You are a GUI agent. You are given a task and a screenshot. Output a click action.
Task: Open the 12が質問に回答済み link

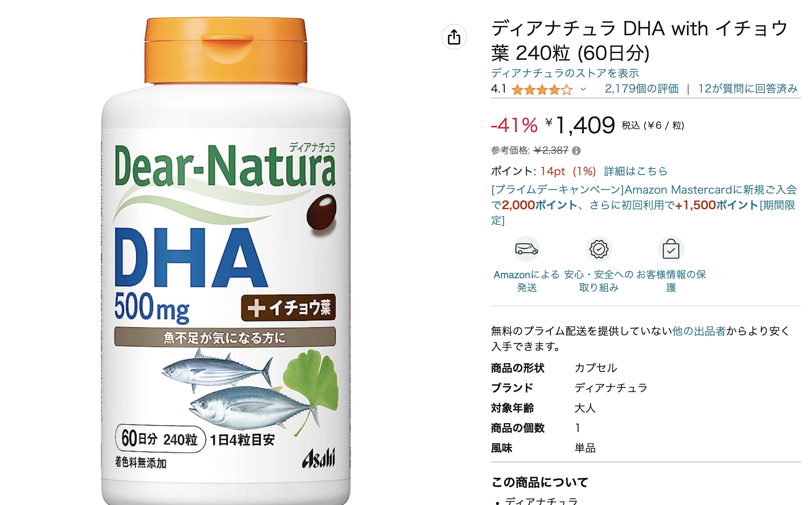pyautogui.click(x=748, y=89)
